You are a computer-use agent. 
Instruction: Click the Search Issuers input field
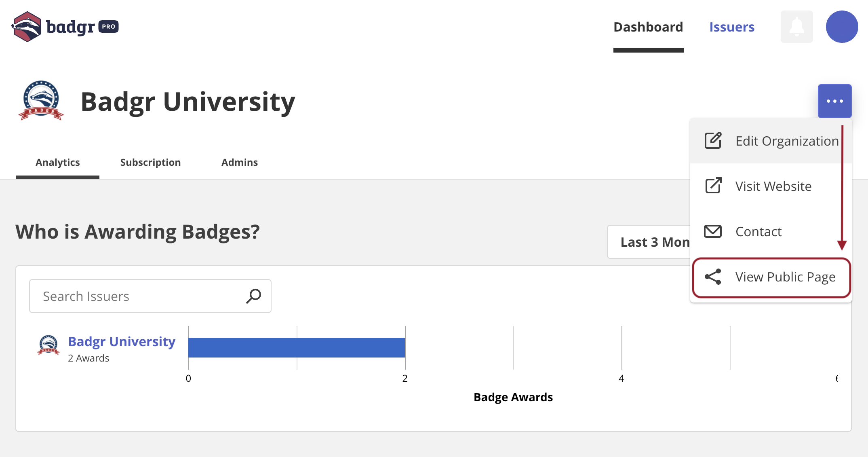pyautogui.click(x=150, y=296)
